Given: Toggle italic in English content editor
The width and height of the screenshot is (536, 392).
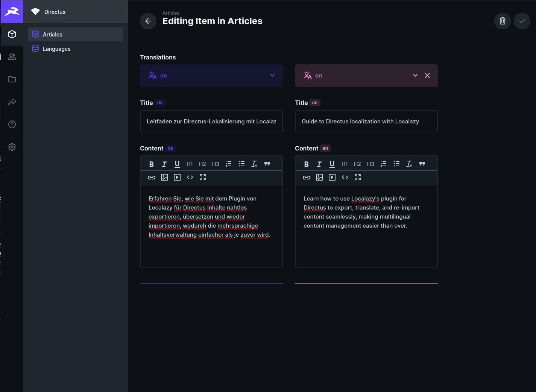Looking at the screenshot, I should tap(319, 164).
